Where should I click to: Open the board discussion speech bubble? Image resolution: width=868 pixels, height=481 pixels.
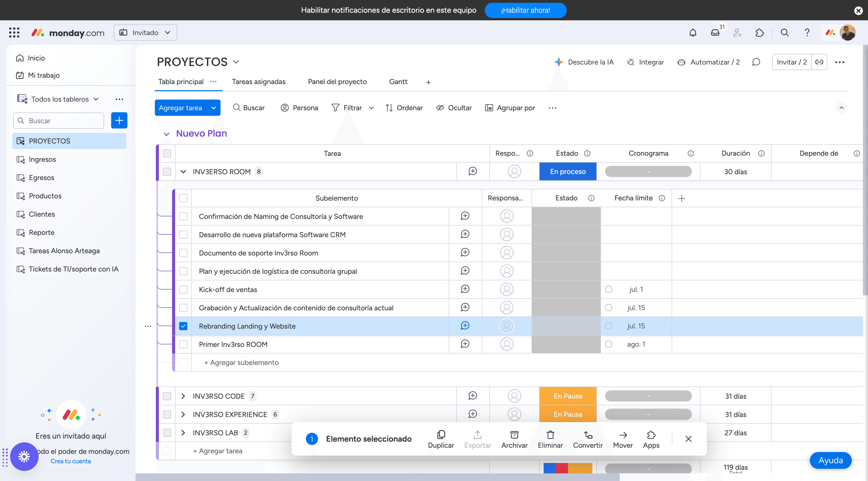click(x=756, y=62)
